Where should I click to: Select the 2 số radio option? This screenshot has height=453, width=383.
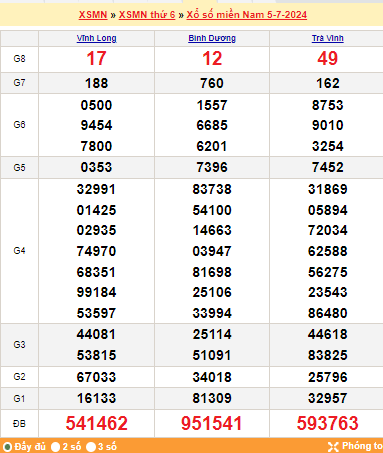coord(56,447)
